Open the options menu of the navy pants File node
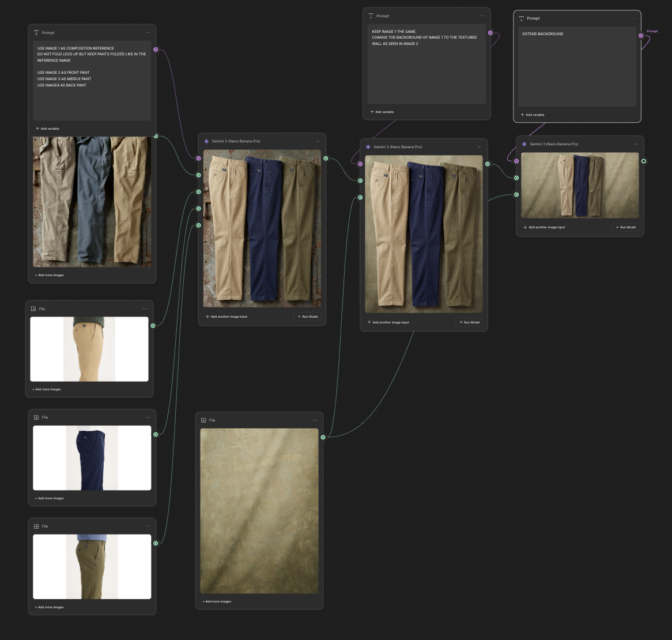This screenshot has height=640, width=672. pyautogui.click(x=148, y=417)
